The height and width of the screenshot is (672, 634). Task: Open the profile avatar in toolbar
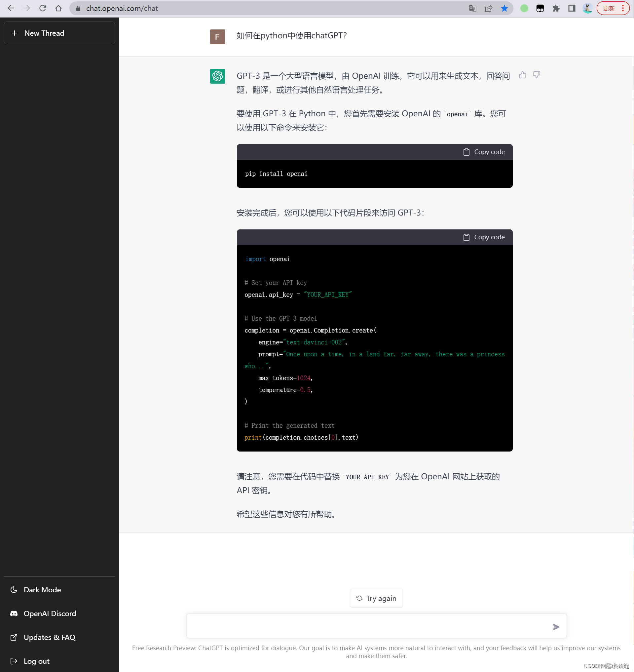pyautogui.click(x=588, y=9)
